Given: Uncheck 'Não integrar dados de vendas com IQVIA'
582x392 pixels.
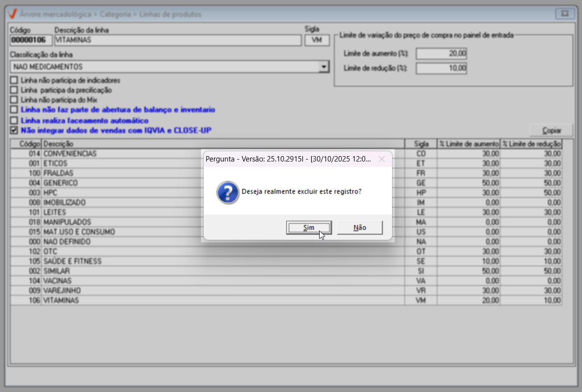Looking at the screenshot, I should tap(14, 130).
